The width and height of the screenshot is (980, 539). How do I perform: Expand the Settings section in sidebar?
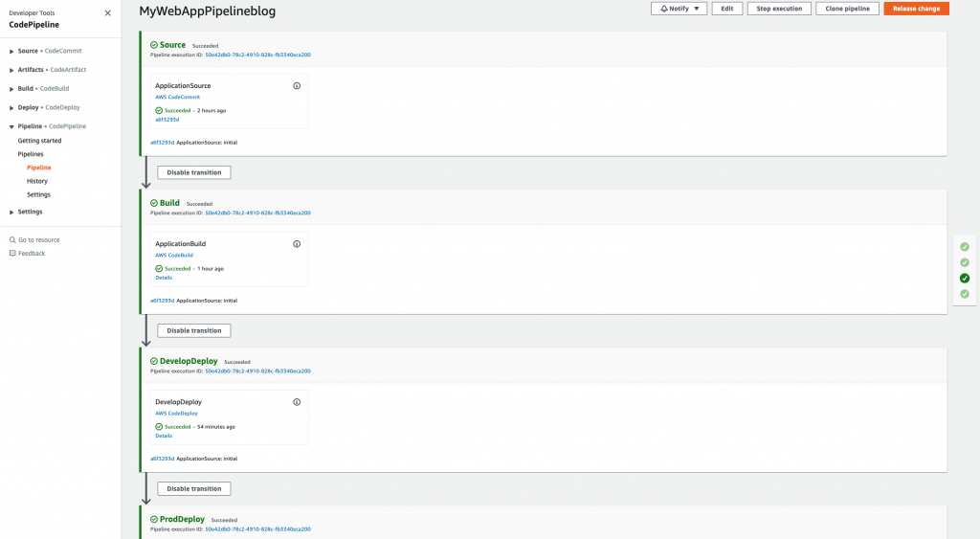click(11, 213)
